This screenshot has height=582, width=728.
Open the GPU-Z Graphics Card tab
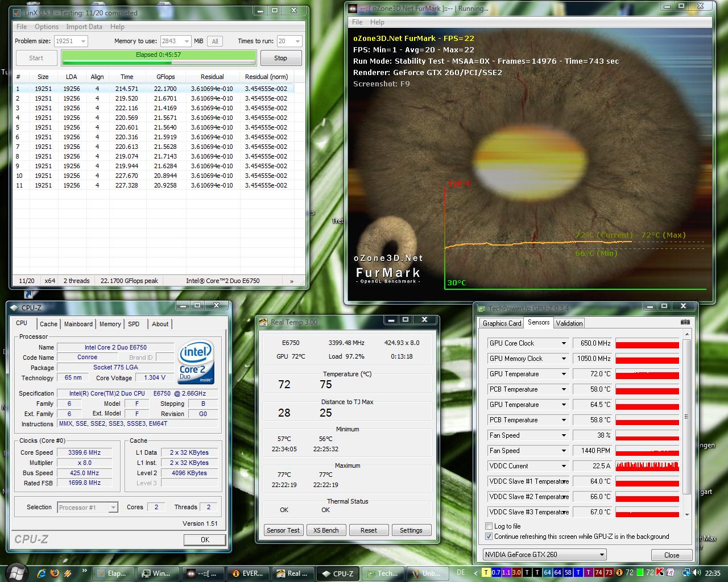click(x=502, y=323)
